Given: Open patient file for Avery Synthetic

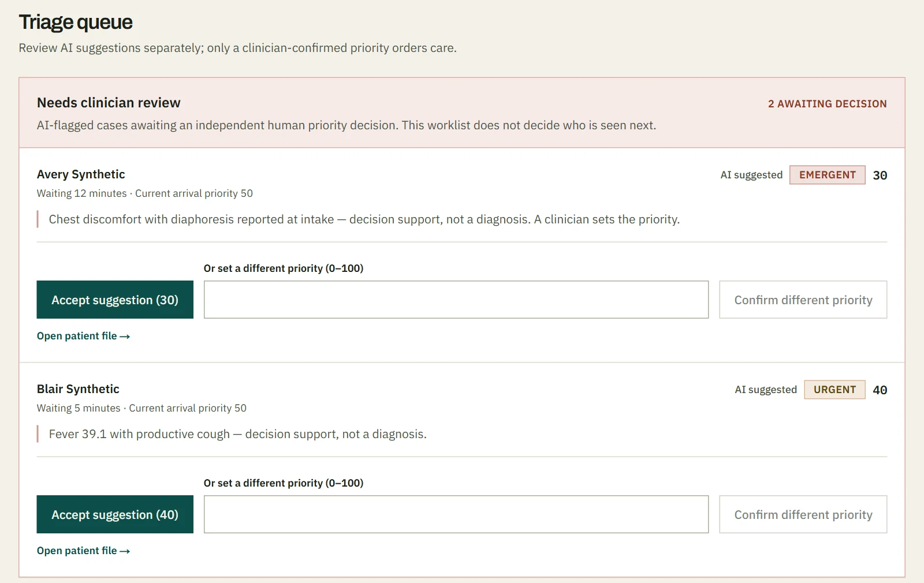Looking at the screenshot, I should tap(84, 336).
